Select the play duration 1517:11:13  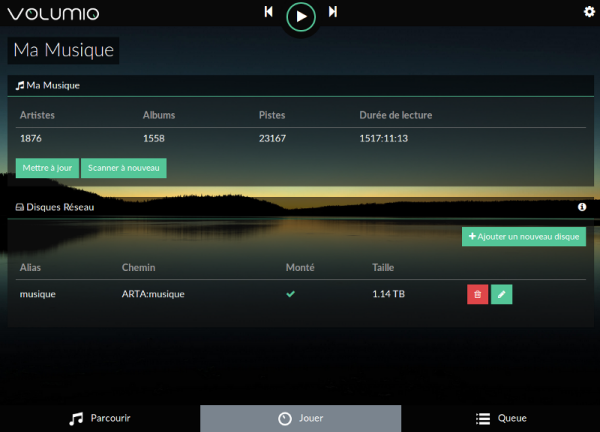tap(384, 139)
